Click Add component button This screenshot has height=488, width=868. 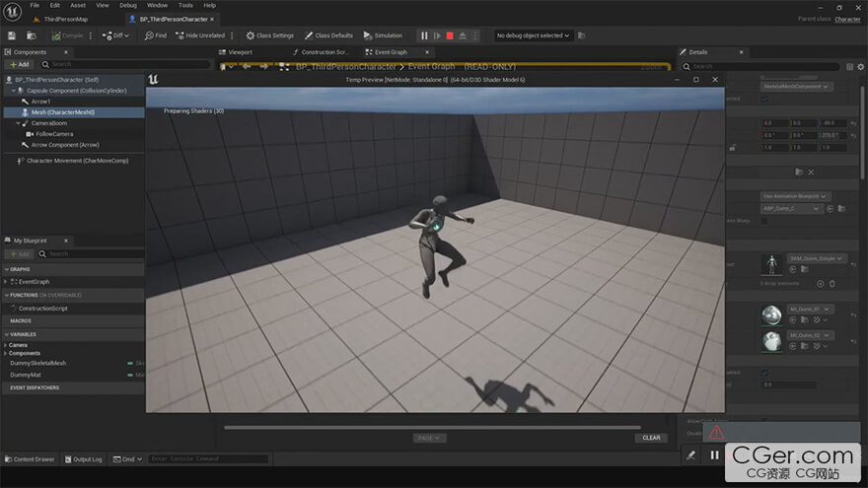point(19,64)
